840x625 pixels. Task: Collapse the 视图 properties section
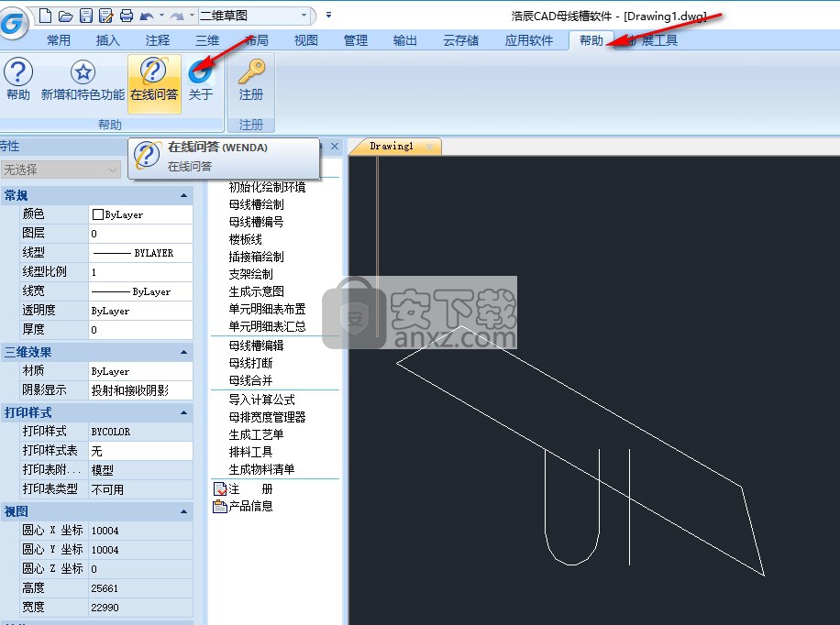click(183, 512)
